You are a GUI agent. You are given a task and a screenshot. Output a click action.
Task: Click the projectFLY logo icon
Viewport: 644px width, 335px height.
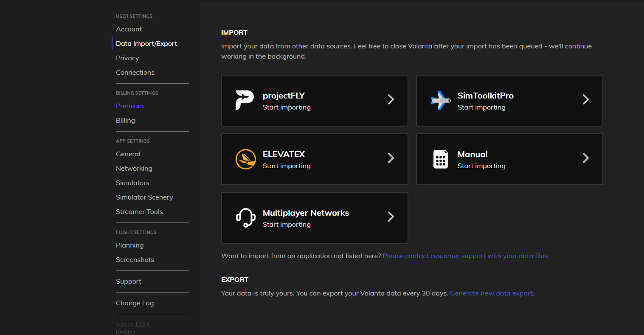click(x=245, y=101)
